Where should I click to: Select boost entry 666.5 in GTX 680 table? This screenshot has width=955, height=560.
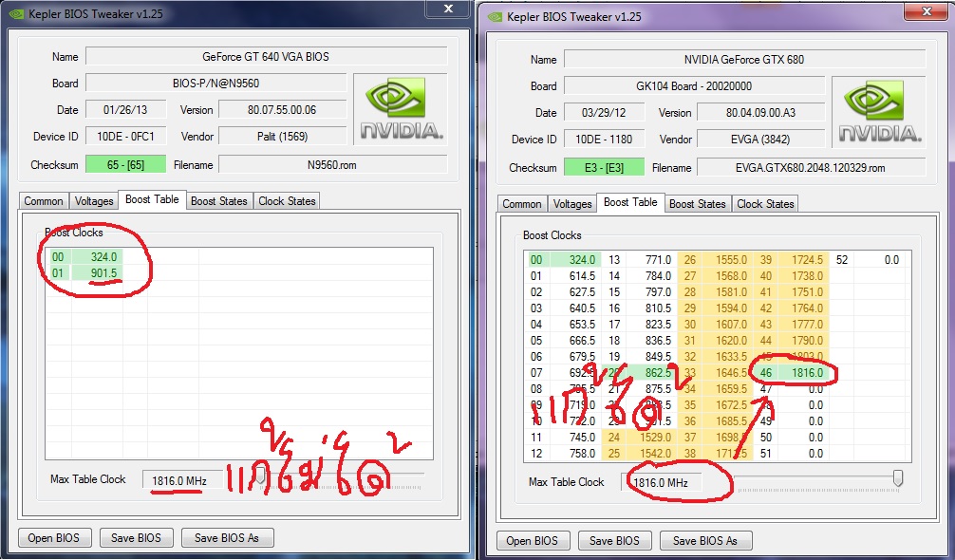(575, 340)
